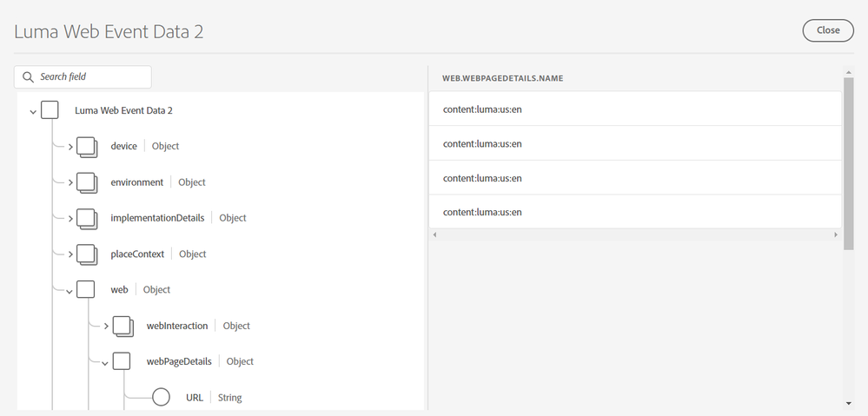
Task: Select the root Luma Web Event Data 2 checkbox
Action: [x=50, y=110]
